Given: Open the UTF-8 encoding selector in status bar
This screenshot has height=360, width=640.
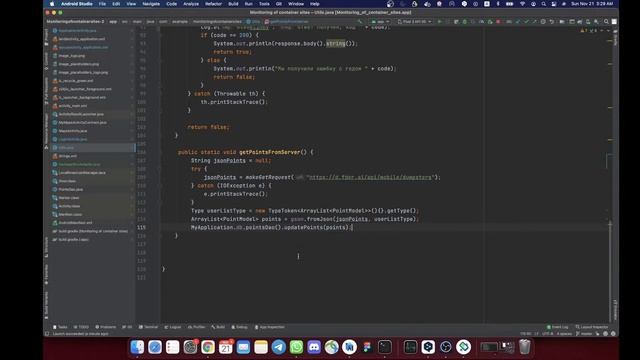Looking at the screenshot, I should (547, 334).
